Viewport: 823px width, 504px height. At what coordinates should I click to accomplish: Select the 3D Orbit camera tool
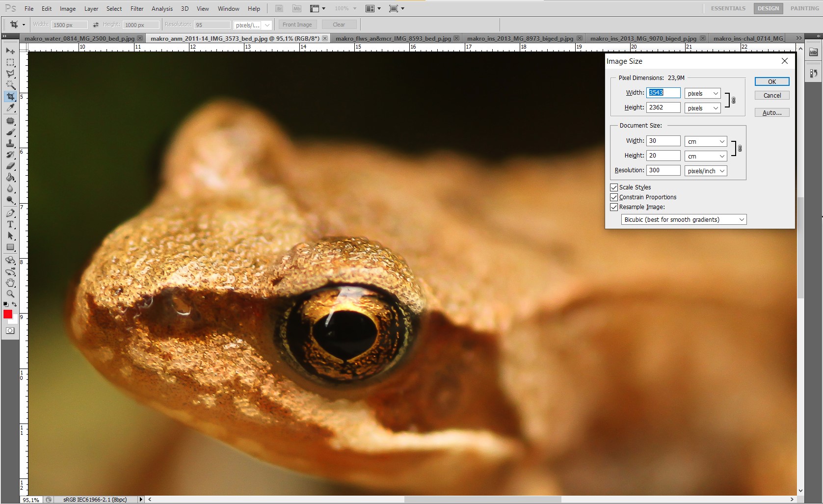coord(10,271)
